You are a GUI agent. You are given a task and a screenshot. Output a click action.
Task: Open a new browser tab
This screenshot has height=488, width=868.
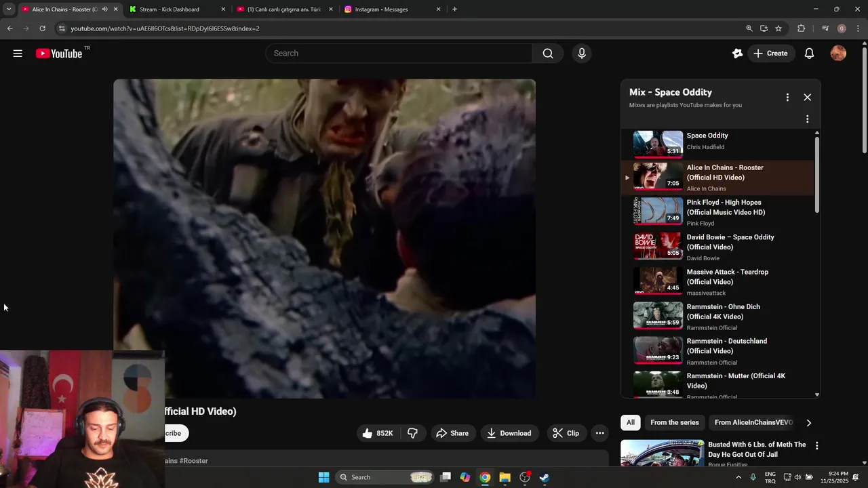[x=454, y=9]
